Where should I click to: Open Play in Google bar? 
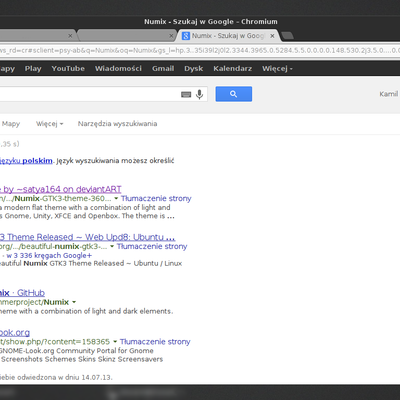point(33,68)
